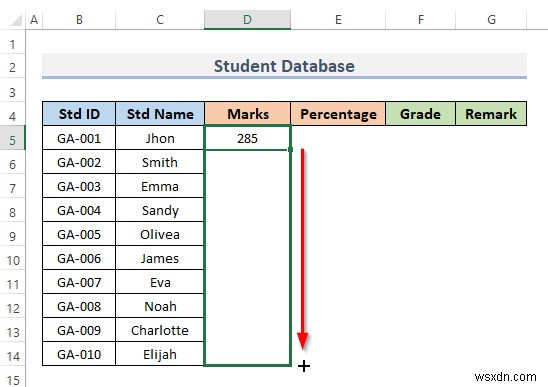This screenshot has height=387, width=548.
Task: Click the Marks cell with value 285
Action: (247, 138)
